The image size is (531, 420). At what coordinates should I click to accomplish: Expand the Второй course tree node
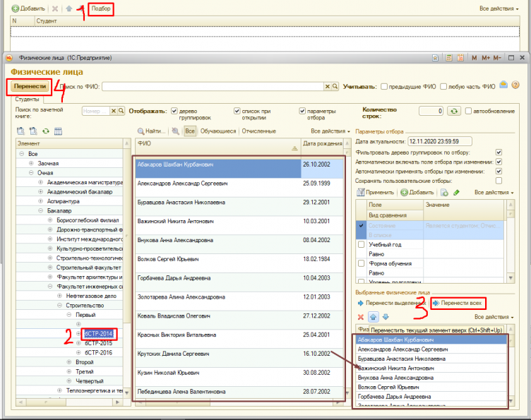[69, 362]
